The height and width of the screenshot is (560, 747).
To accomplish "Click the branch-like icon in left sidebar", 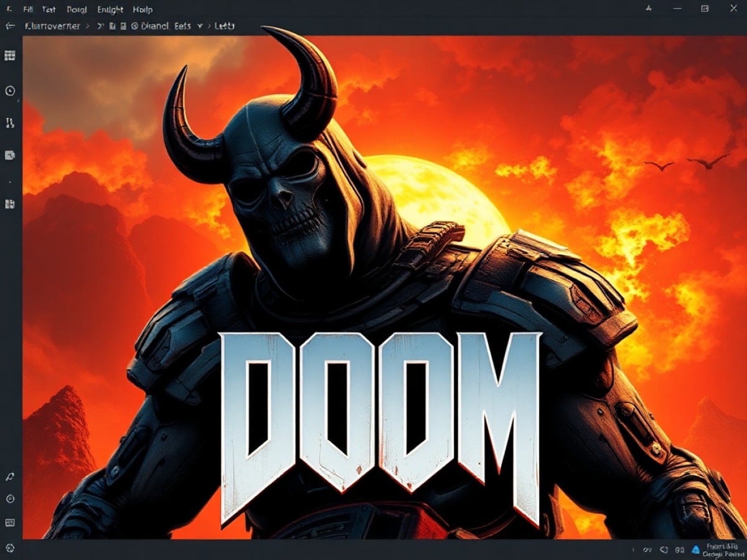I will coord(10,123).
